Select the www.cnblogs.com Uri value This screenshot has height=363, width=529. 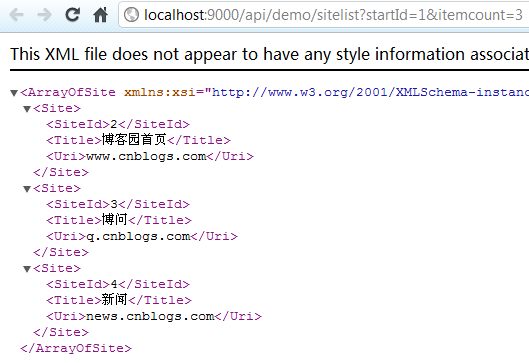tap(146, 157)
